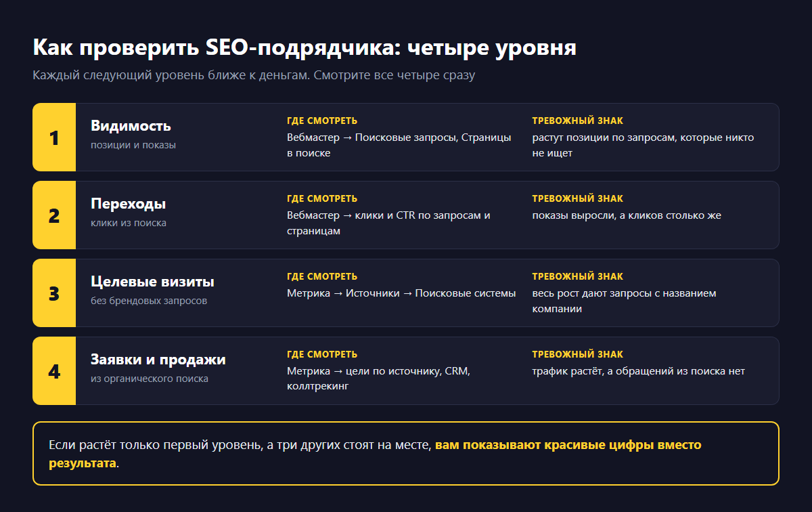Screen dimensions: 812x512
Task: Click "ГДЕ СМОТРЕТЬ" label in Видимость row
Action: pyautogui.click(x=322, y=121)
